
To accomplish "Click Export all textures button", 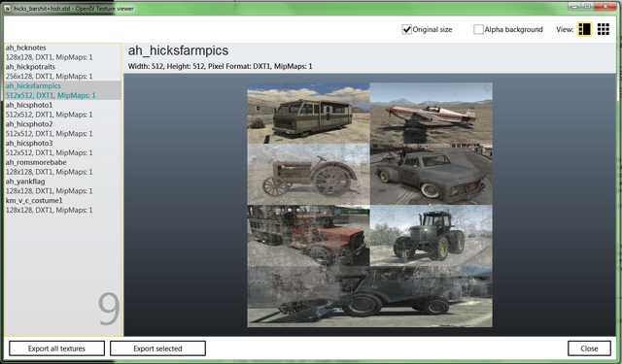I will tap(56, 348).
